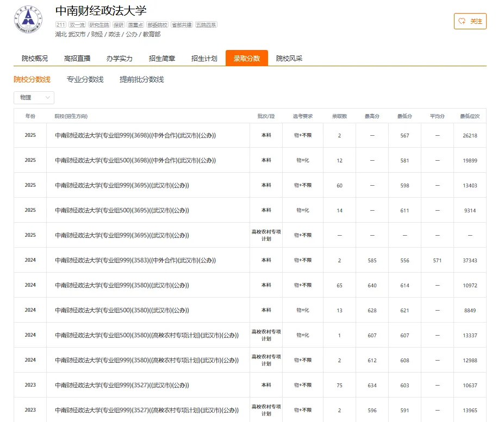The height and width of the screenshot is (422, 504).
Task: Select the 录取分数 tab
Action: [246, 58]
